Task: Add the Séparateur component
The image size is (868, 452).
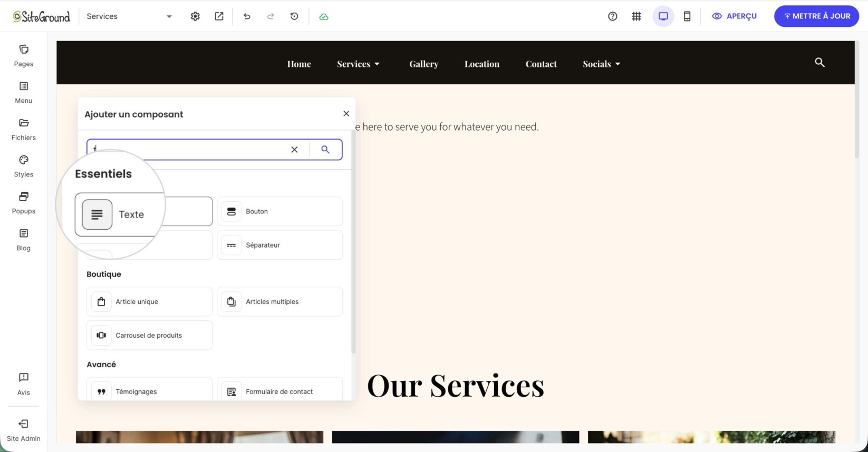Action: click(x=279, y=245)
